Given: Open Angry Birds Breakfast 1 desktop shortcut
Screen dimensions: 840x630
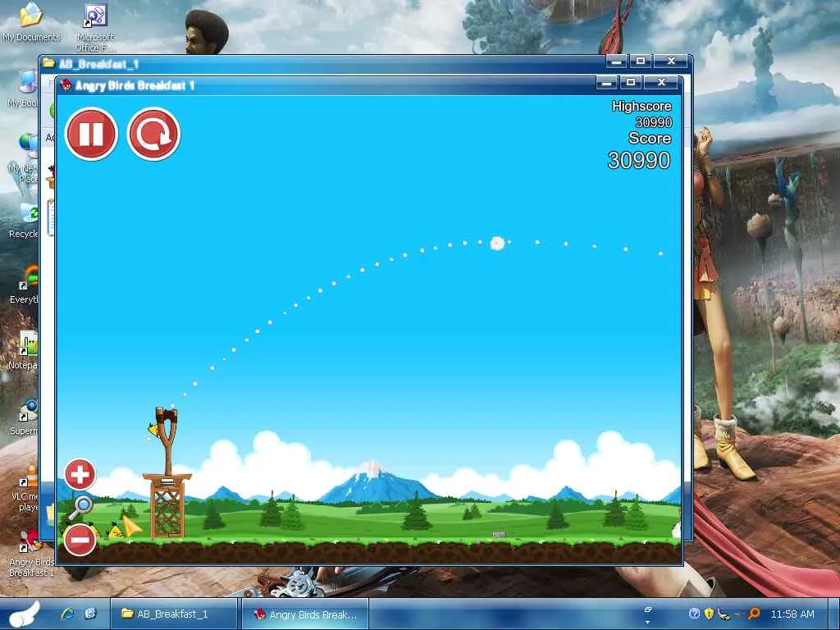Looking at the screenshot, I should point(31,552).
